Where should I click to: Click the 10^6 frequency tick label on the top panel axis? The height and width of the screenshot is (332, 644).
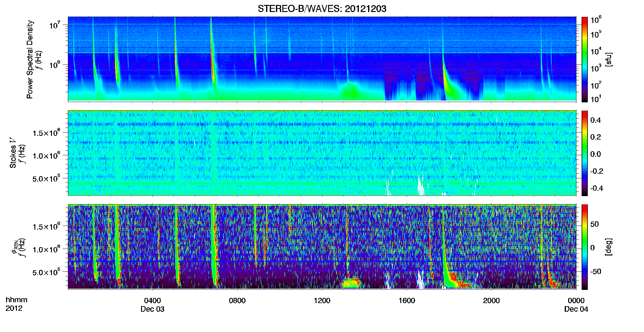coord(55,65)
